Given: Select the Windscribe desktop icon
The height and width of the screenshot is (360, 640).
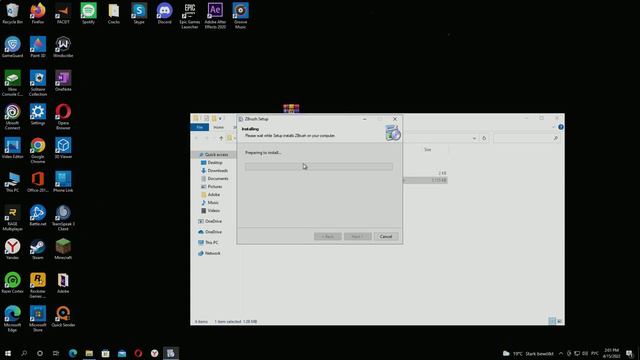Looking at the screenshot, I should (x=63, y=47).
